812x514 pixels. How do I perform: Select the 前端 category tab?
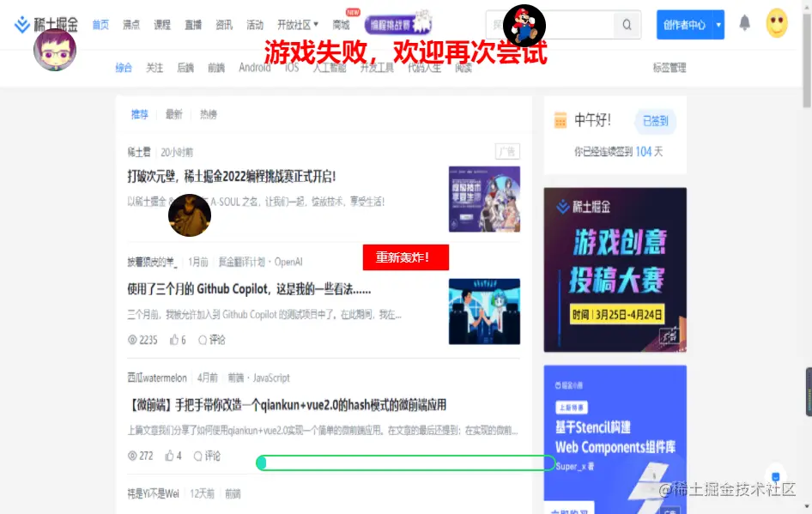[216, 67]
